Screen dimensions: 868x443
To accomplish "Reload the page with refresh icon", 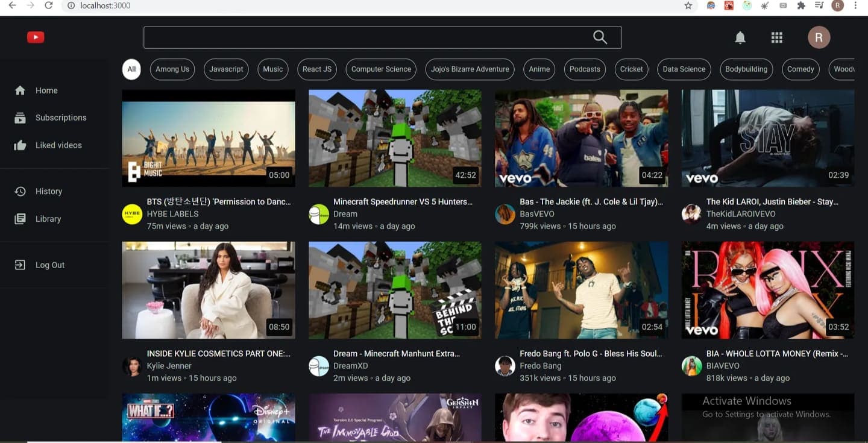I will tap(49, 5).
